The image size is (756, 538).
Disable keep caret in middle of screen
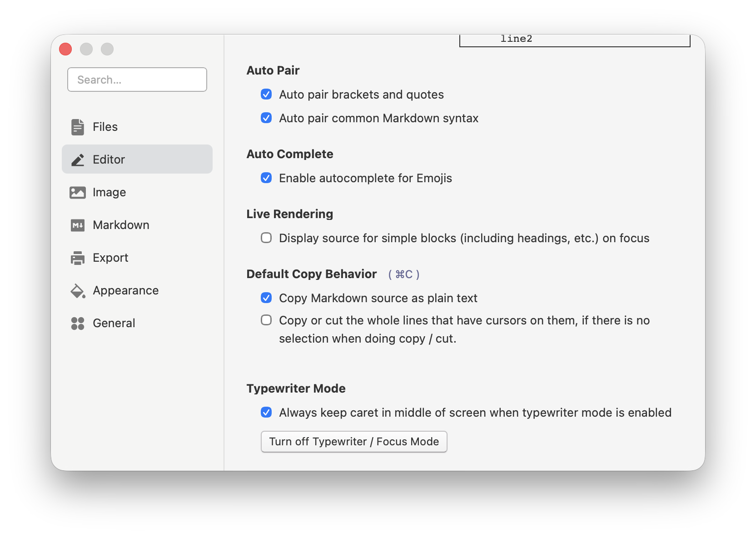[x=266, y=413]
